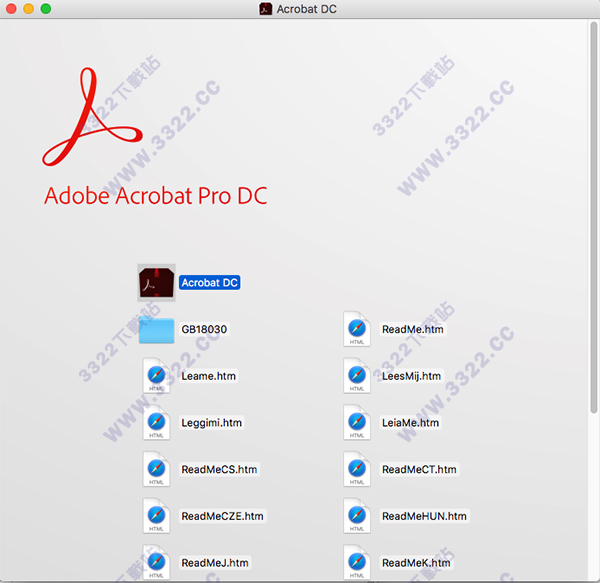Close the Acrobat DC window
The height and width of the screenshot is (583, 600).
(11, 9)
